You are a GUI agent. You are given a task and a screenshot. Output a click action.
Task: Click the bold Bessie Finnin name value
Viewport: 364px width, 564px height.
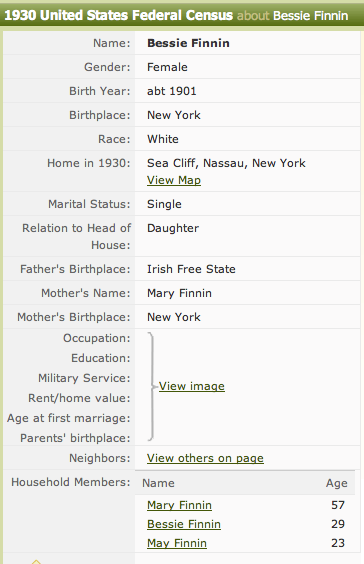[188, 43]
